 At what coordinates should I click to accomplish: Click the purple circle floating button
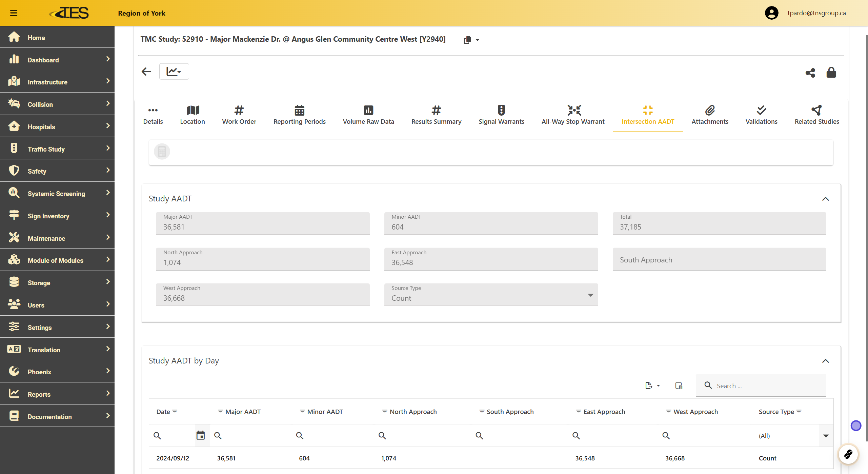856,426
